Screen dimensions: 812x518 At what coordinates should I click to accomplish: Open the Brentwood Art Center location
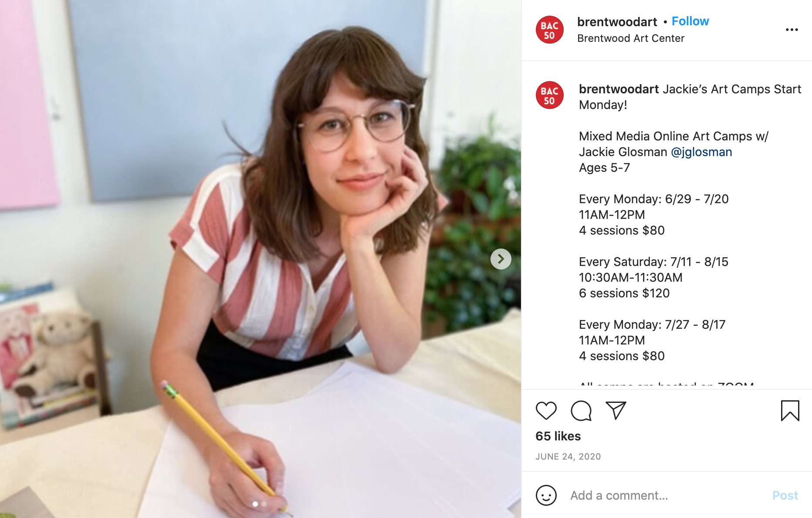coord(631,38)
